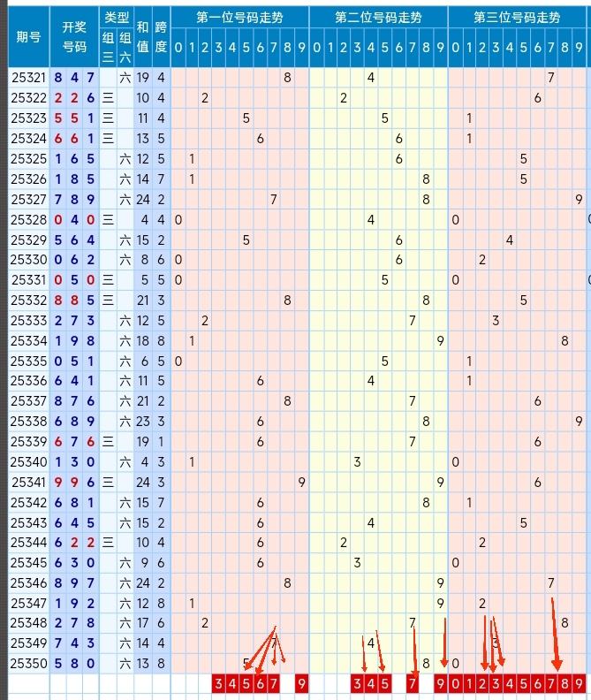Select red number 9 under third position trend
The width and height of the screenshot is (591, 700).
click(579, 683)
